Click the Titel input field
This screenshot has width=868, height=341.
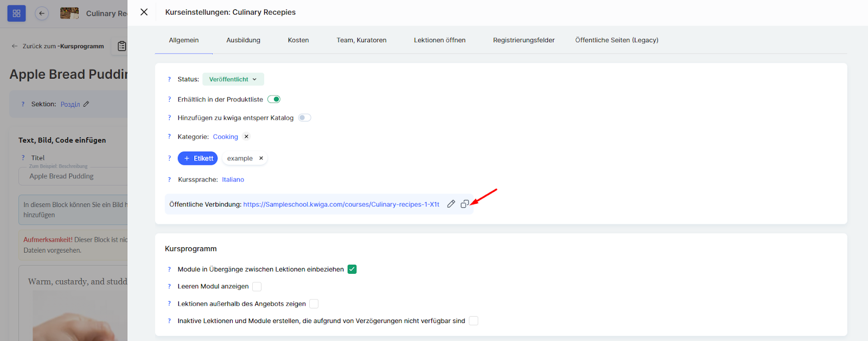pyautogui.click(x=76, y=176)
